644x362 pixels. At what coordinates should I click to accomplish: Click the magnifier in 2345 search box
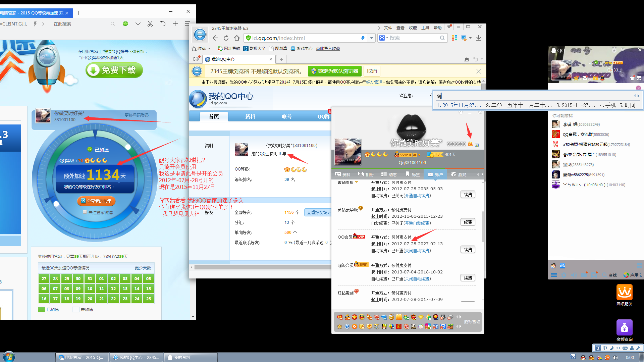coord(442,38)
